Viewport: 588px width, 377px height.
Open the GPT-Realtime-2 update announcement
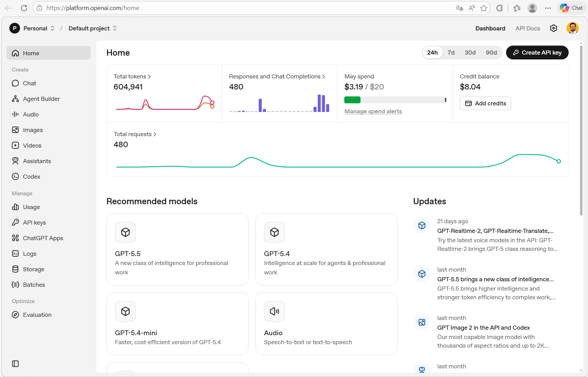click(495, 231)
